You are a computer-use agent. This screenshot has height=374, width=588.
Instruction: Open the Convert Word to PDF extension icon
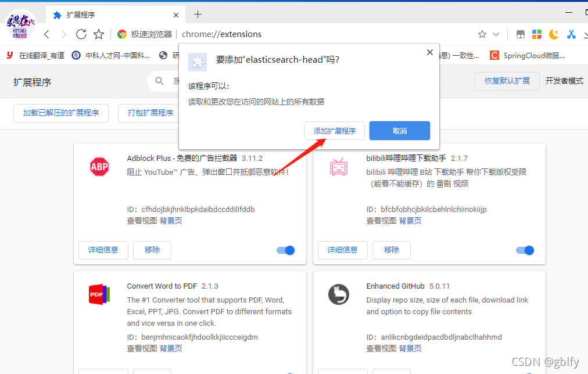99,295
